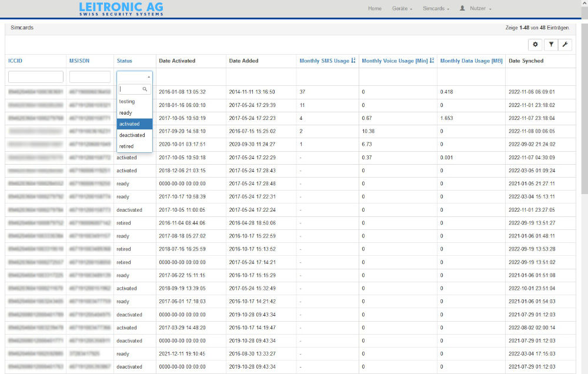The height and width of the screenshot is (374, 588).
Task: Click the wrench tools icon button
Action: pyautogui.click(x=564, y=44)
